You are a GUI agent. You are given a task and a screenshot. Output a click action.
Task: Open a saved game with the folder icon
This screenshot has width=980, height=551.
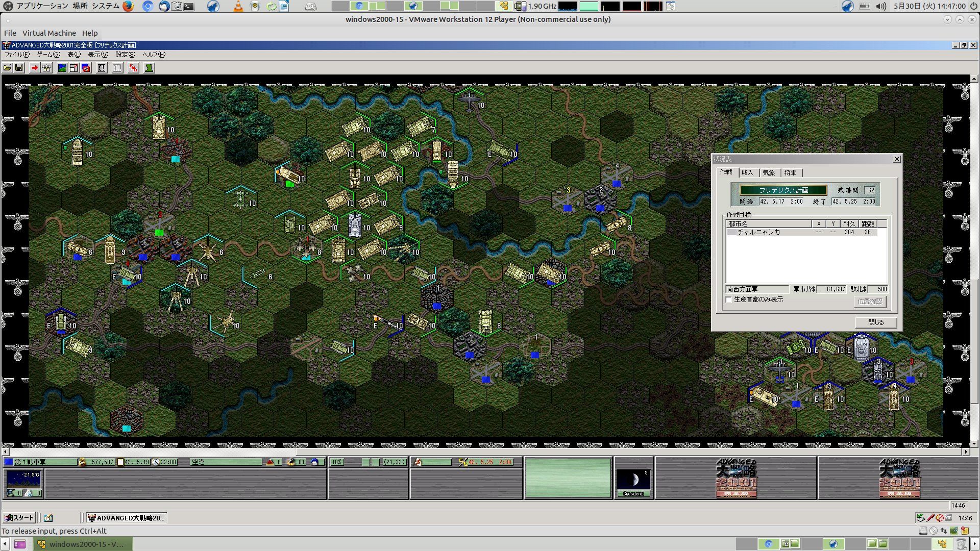pyautogui.click(x=7, y=68)
